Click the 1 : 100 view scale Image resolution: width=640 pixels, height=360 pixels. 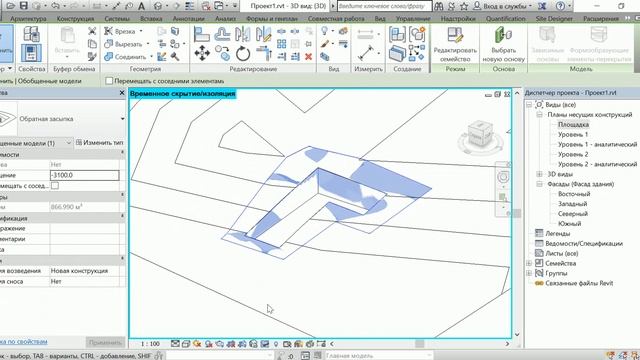[150, 344]
